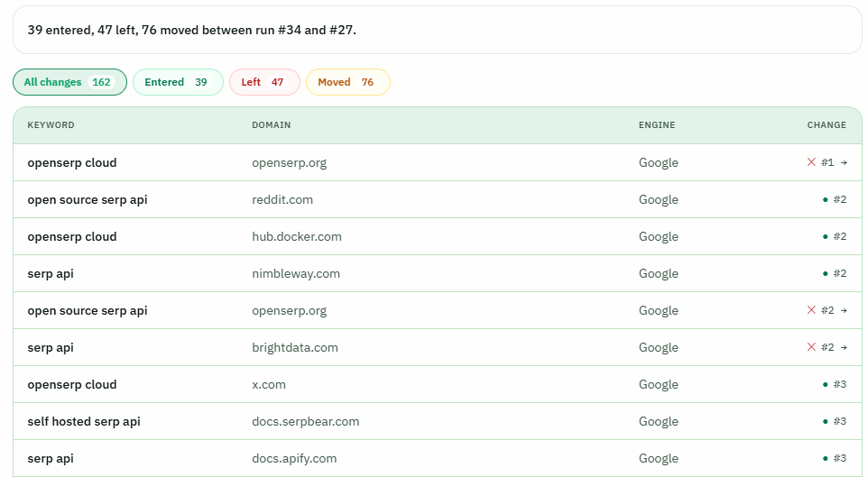Screen dimensions: 868x477
Task: Click the summary text about run #34 and #27
Action: pyautogui.click(x=191, y=30)
